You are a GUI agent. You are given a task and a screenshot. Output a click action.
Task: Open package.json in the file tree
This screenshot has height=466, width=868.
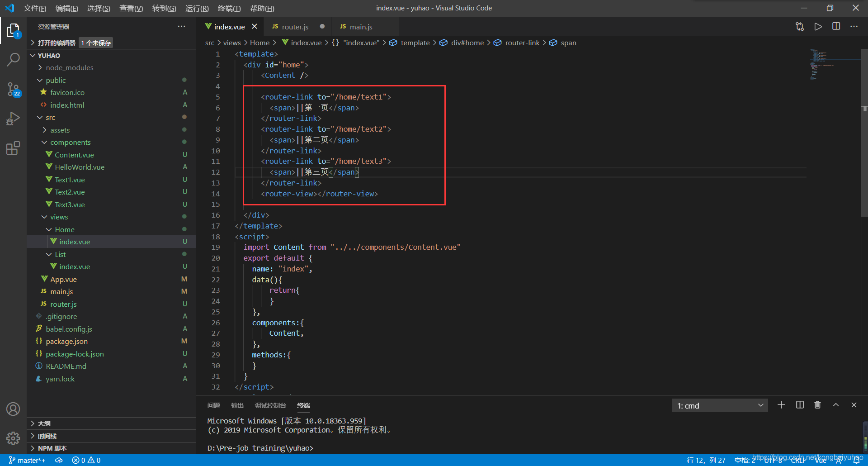(x=112, y=341)
